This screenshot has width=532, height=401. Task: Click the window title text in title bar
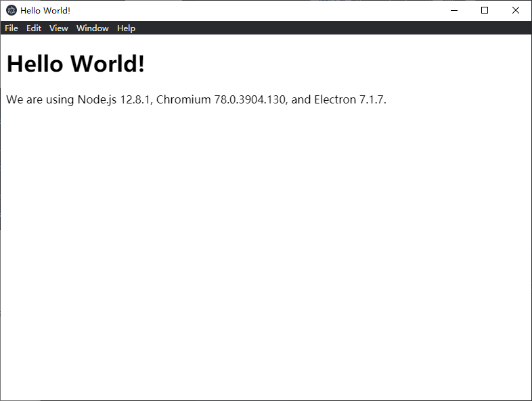point(45,11)
